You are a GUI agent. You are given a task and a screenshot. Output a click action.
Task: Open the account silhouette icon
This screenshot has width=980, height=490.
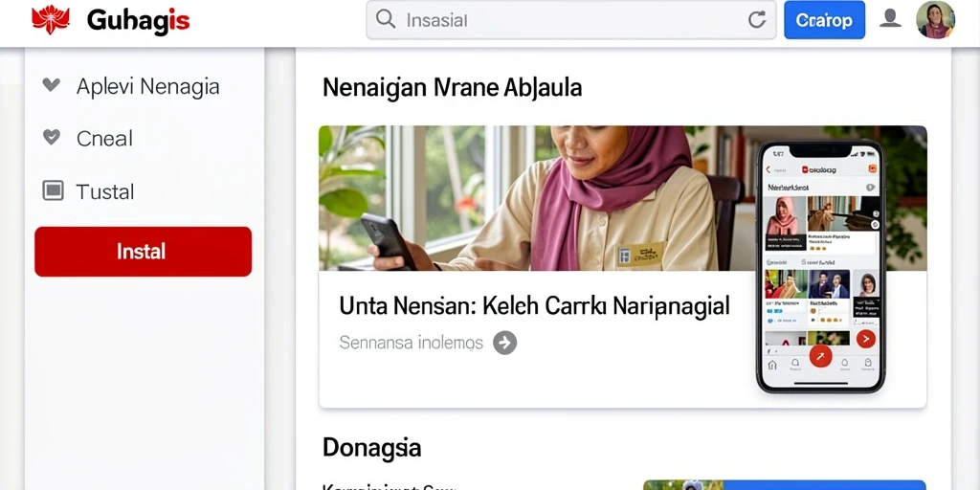[890, 19]
